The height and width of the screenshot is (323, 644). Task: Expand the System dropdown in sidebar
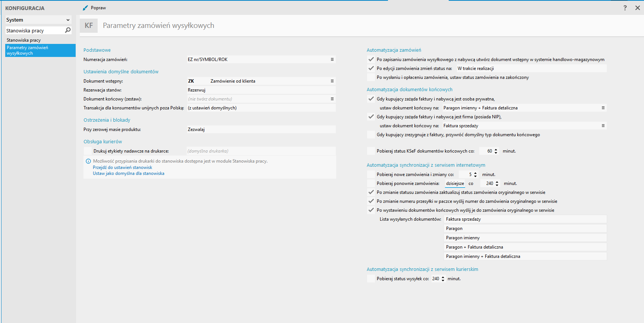pos(68,20)
